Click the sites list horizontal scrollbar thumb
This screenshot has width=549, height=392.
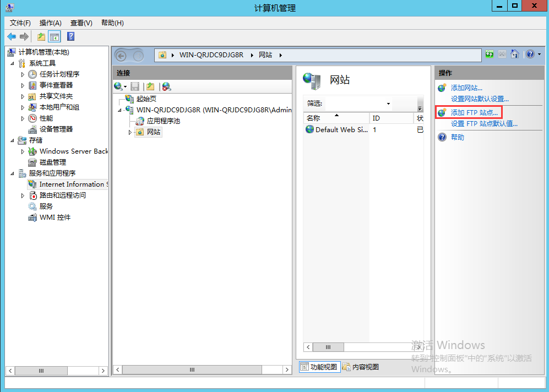pos(328,347)
